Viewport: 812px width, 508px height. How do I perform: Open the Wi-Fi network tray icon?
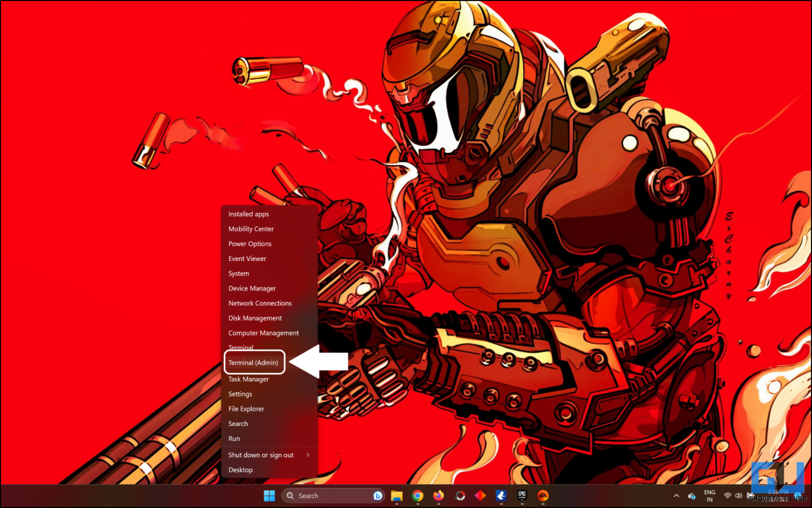727,496
